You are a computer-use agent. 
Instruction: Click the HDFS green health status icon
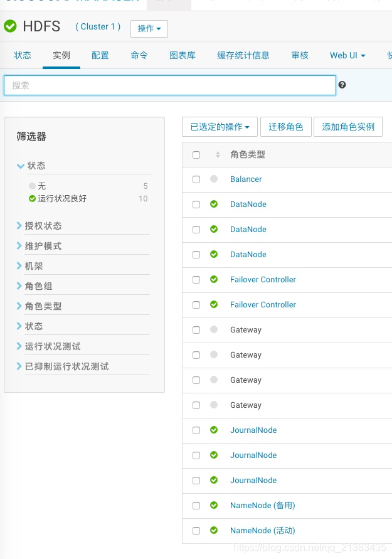(10, 26)
